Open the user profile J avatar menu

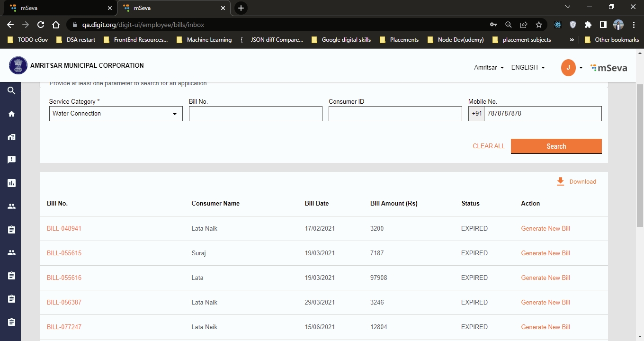pyautogui.click(x=568, y=68)
